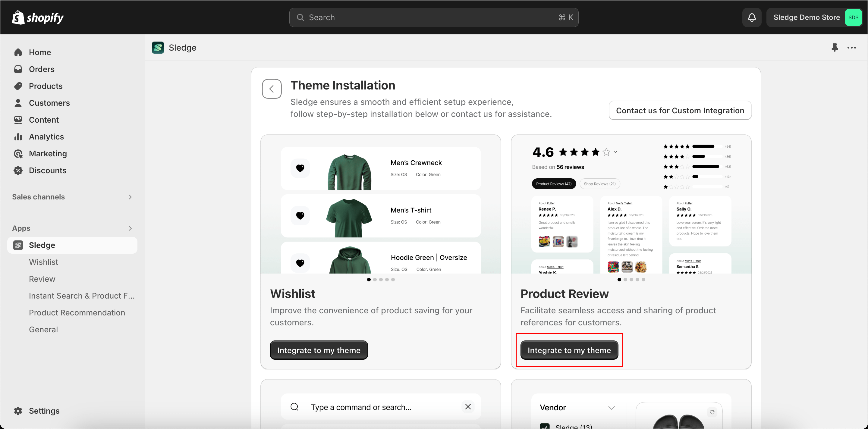Click the search input field
This screenshot has width=868, height=429.
(x=434, y=17)
